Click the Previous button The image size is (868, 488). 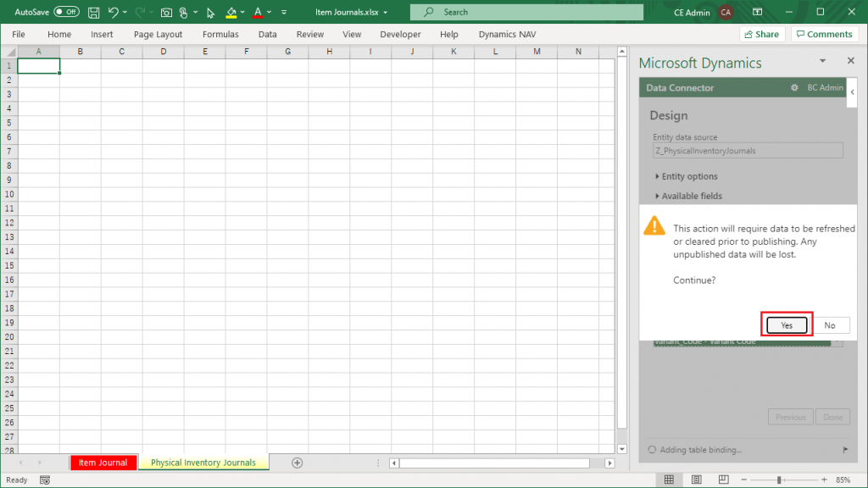coord(791,417)
